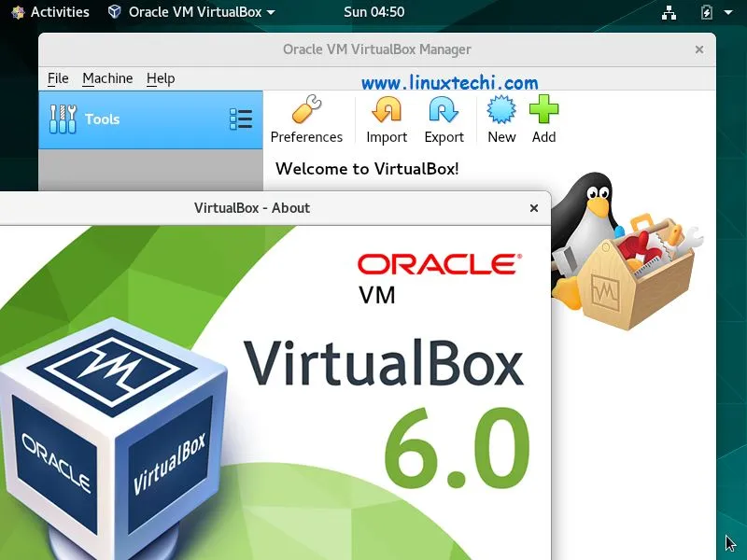Click the www.linuxtechi.com link
Image resolution: width=747 pixels, height=560 pixels.
[x=450, y=82]
